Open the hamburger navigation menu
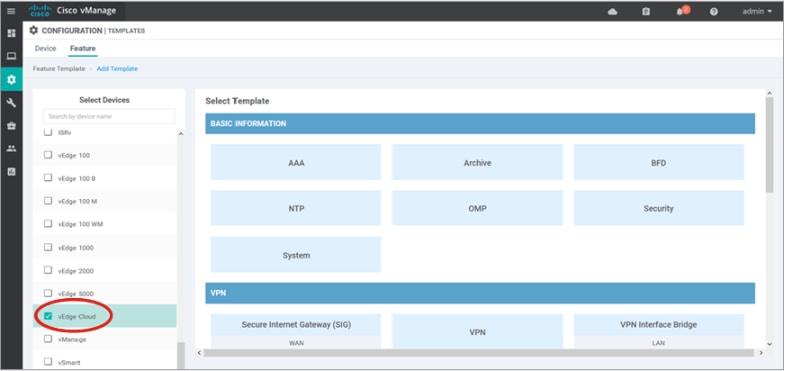 click(11, 11)
